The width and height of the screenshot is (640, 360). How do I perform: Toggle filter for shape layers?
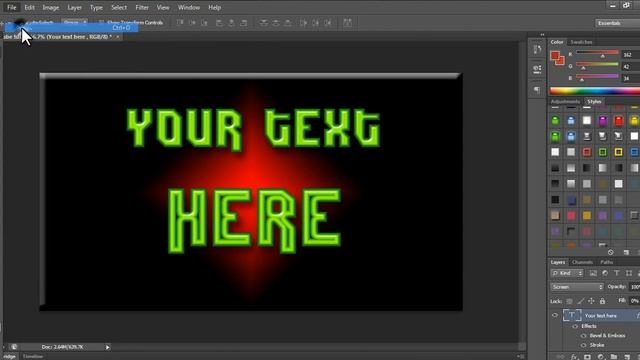pos(629,273)
